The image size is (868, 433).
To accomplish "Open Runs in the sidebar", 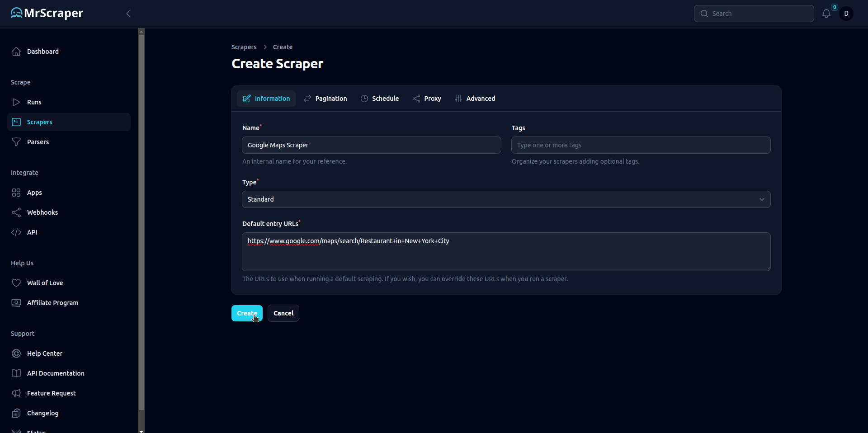I will [x=69, y=102].
